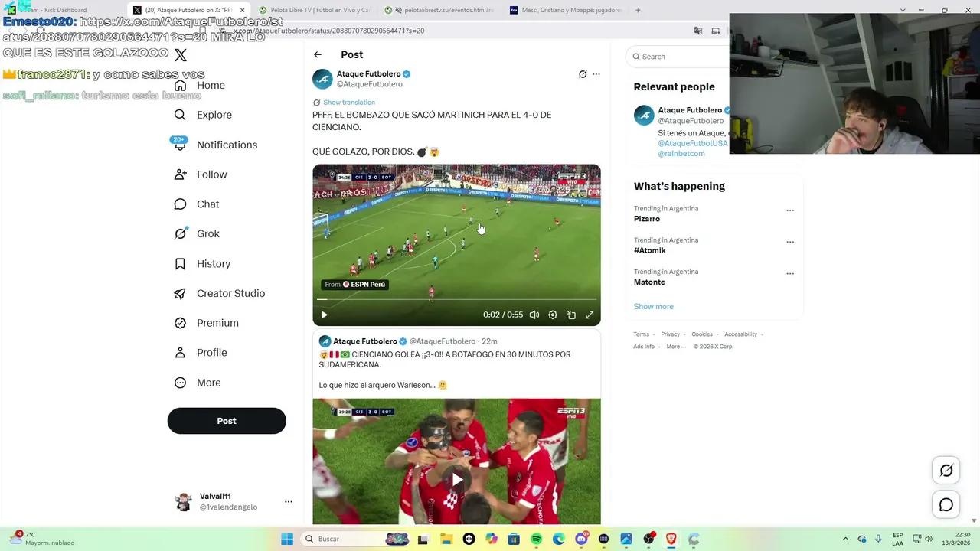Open the quoted post's Ataque Futbolero name
Image resolution: width=980 pixels, height=551 pixels.
pos(365,341)
